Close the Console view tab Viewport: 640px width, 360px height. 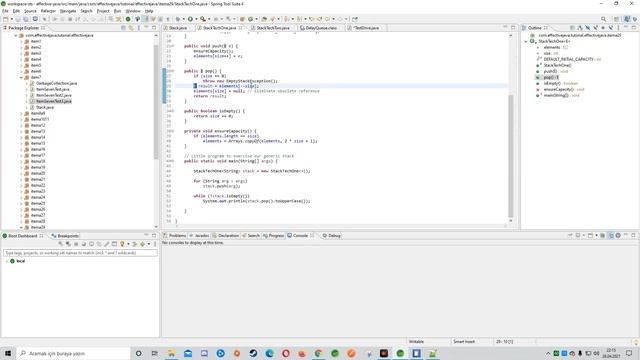312,236
